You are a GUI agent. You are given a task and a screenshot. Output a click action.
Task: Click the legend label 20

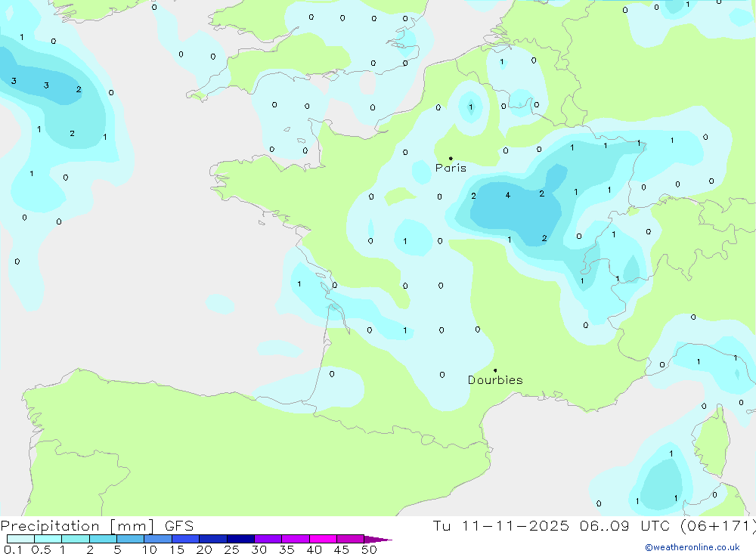click(x=204, y=549)
